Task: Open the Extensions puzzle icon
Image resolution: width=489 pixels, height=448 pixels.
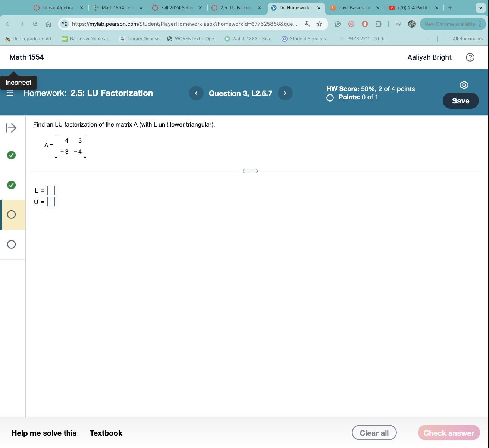Action: pos(378,24)
